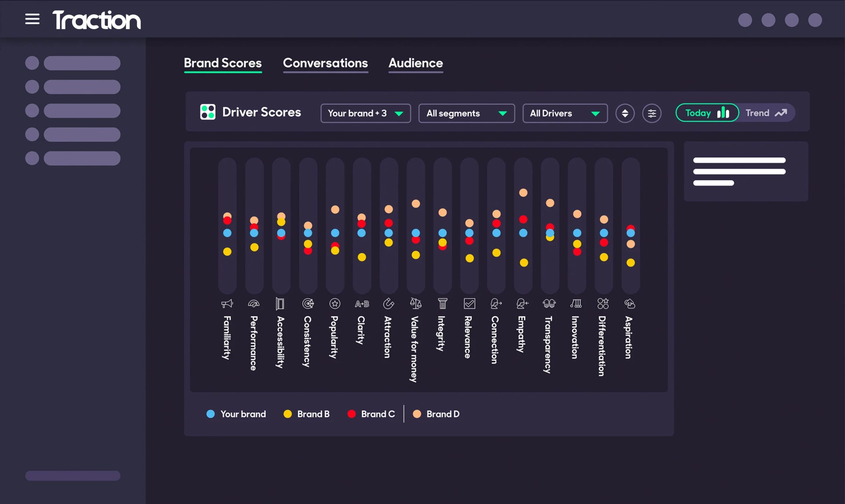Image resolution: width=845 pixels, height=504 pixels.
Task: Click the Attraction magnet icon
Action: (389, 303)
